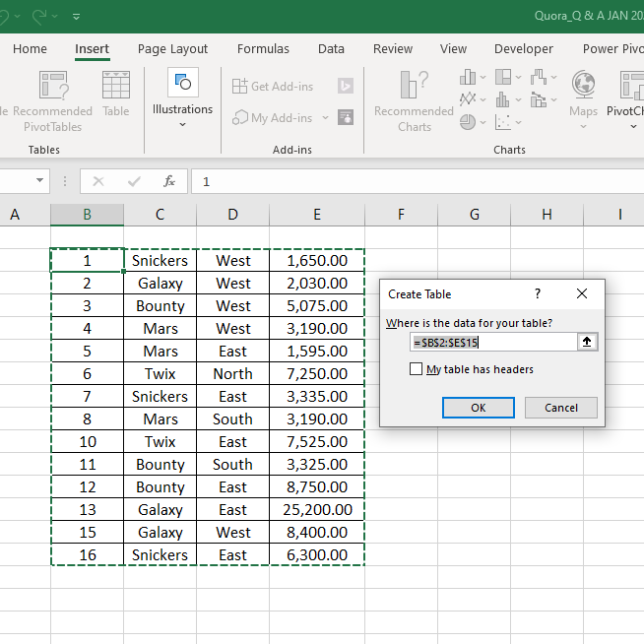
Task: Expand the Maps dropdown arrow
Action: click(583, 126)
